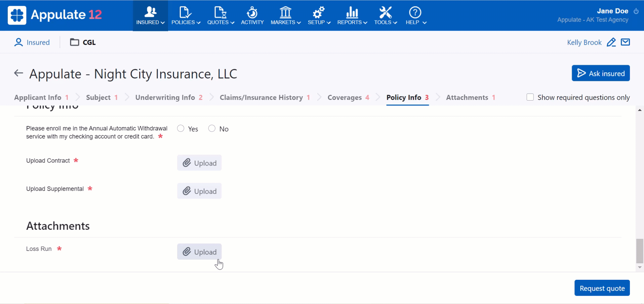The width and height of the screenshot is (644, 304).
Task: Expand the REPORTS menu chevron
Action: click(365, 23)
